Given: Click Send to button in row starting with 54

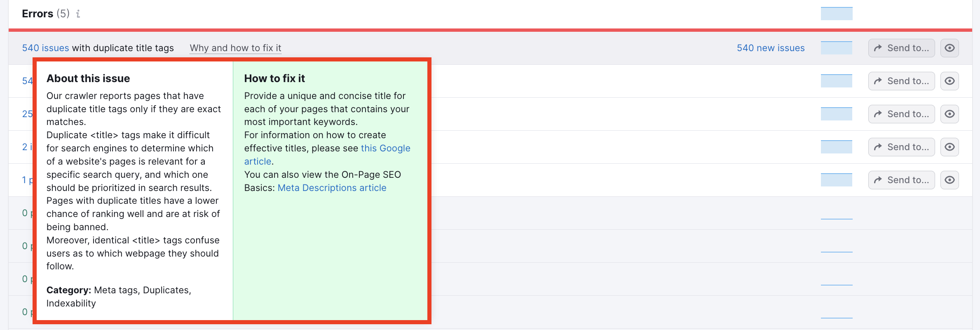Looking at the screenshot, I should [x=901, y=81].
